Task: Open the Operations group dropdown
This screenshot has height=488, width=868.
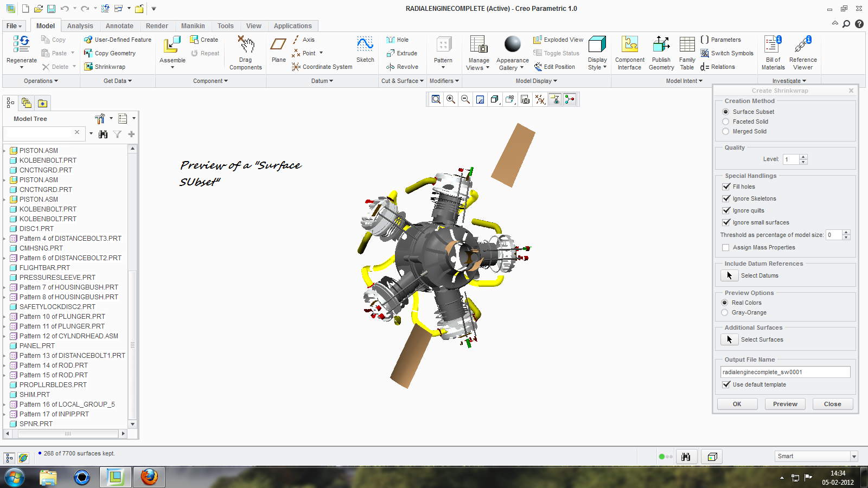Action: (41, 81)
